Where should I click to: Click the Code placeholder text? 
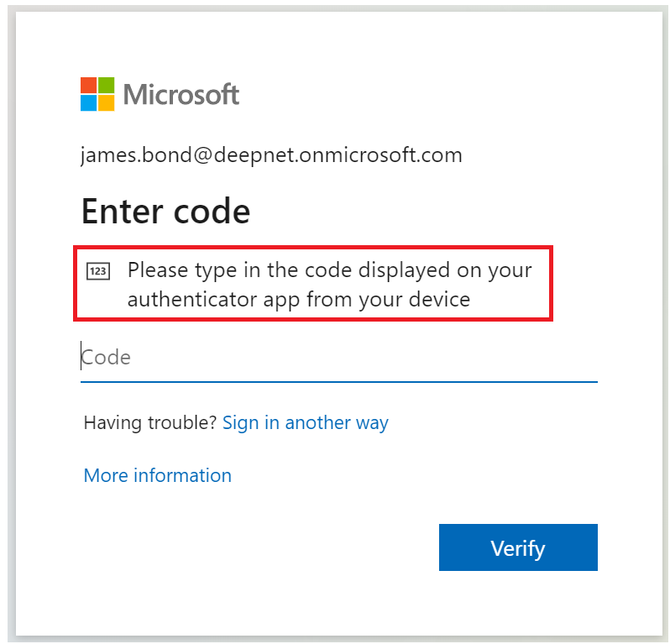point(107,358)
